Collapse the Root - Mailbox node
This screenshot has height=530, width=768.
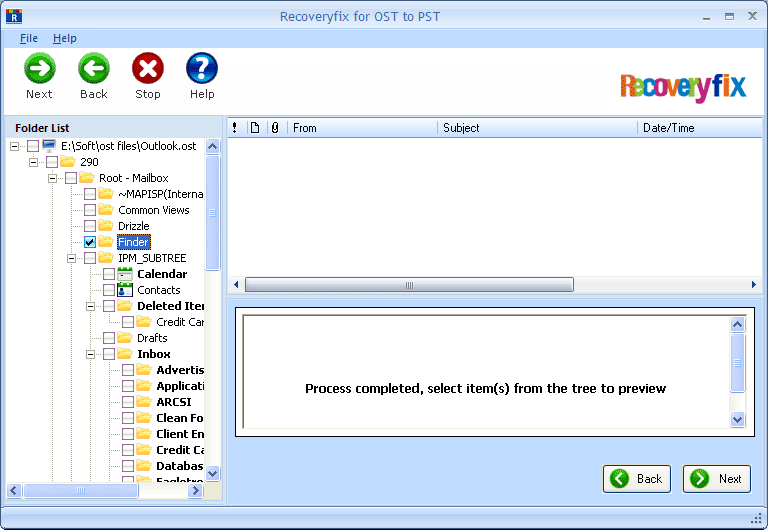tap(52, 178)
